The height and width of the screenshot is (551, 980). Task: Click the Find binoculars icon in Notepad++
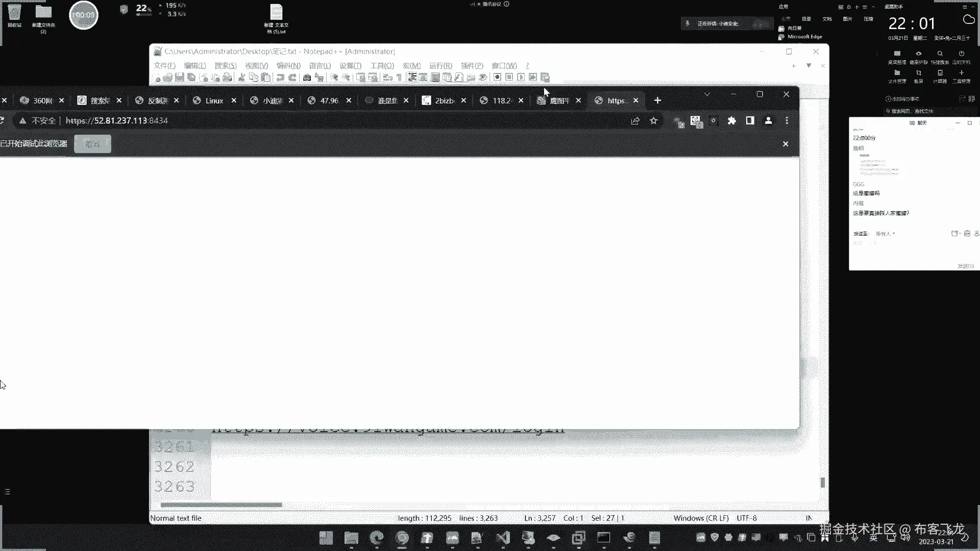307,78
